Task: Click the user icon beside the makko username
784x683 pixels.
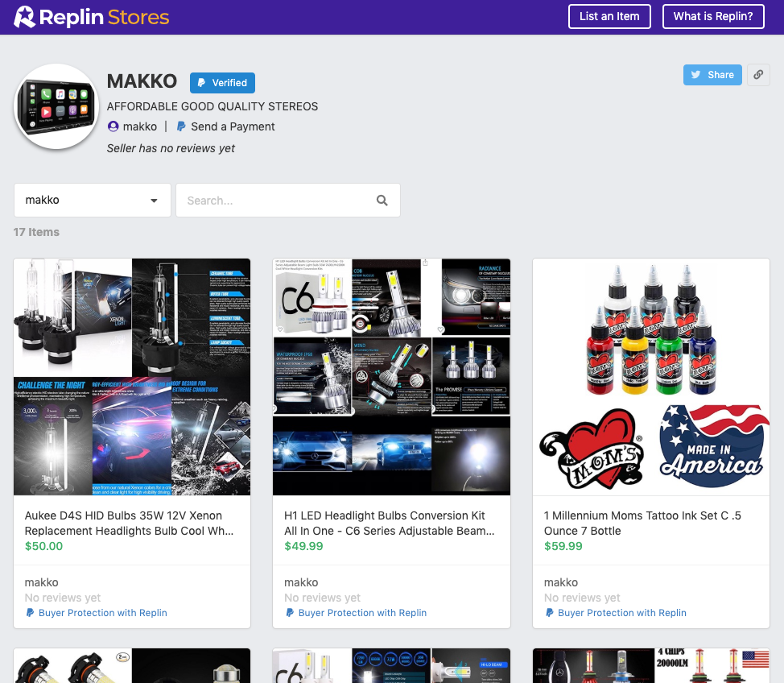Action: coord(113,126)
